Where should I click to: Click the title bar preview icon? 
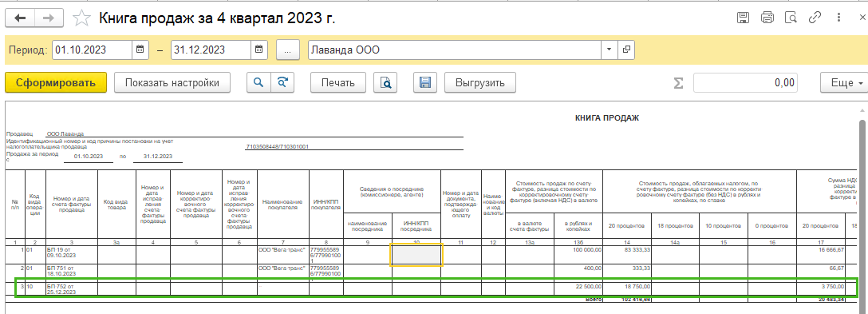click(791, 18)
